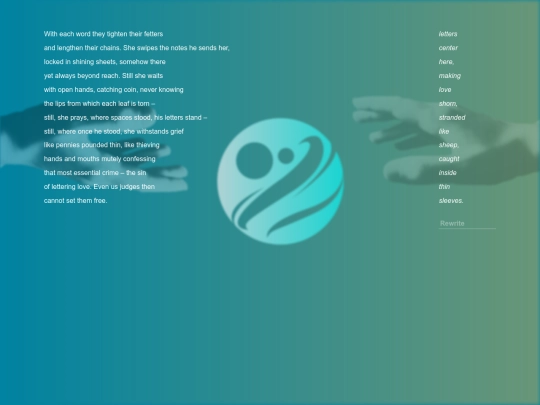Click the line "With each word they tighten their fetters"
This screenshot has width=540, height=405.
(x=103, y=34)
